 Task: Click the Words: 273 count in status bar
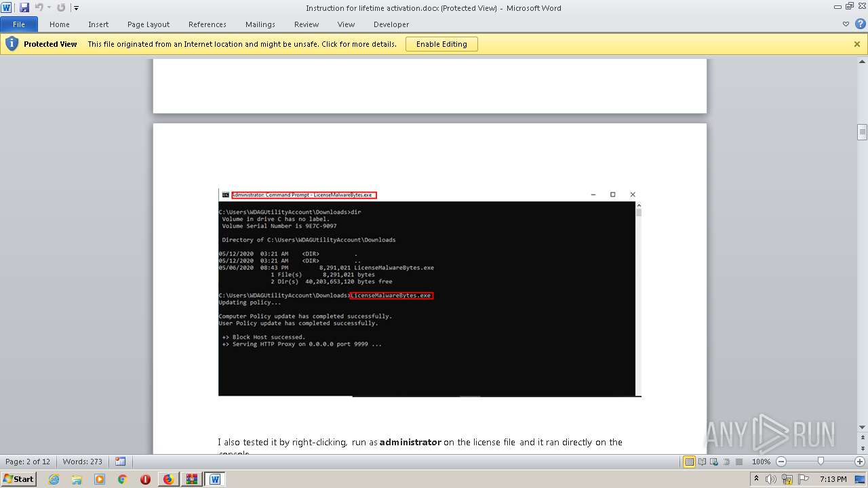[x=83, y=462]
